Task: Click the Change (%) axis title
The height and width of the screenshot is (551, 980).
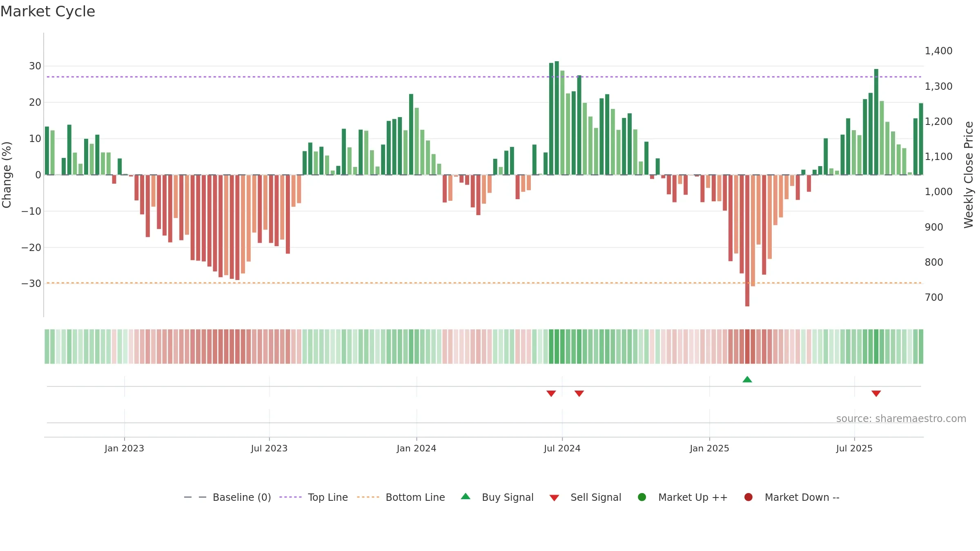Action: [x=7, y=175]
